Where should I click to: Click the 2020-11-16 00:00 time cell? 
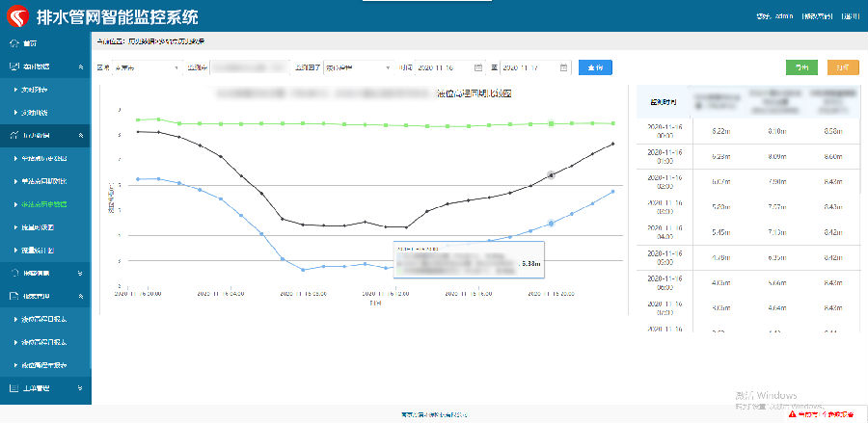663,131
